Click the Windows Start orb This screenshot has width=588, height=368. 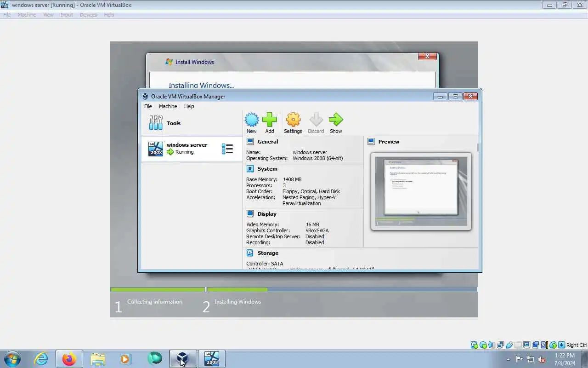[12, 359]
